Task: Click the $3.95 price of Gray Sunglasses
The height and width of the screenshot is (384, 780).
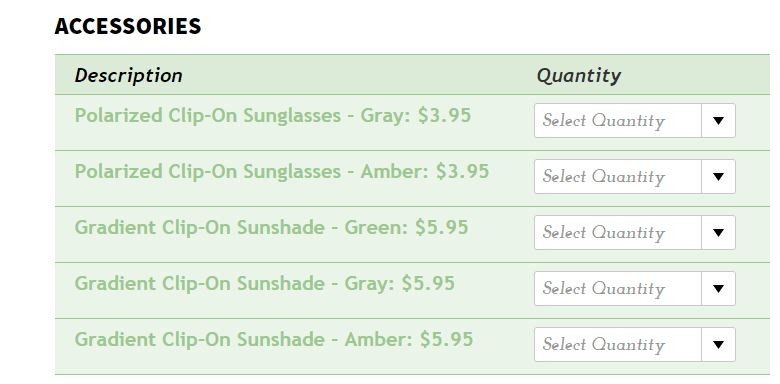Action: (444, 115)
